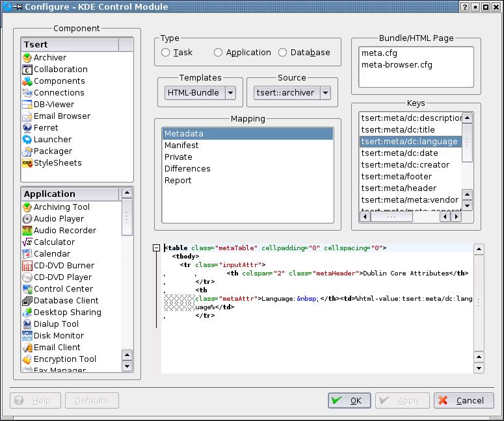The height and width of the screenshot is (421, 504).
Task: Expand the tsert::archiver source dropdown
Action: [x=325, y=93]
